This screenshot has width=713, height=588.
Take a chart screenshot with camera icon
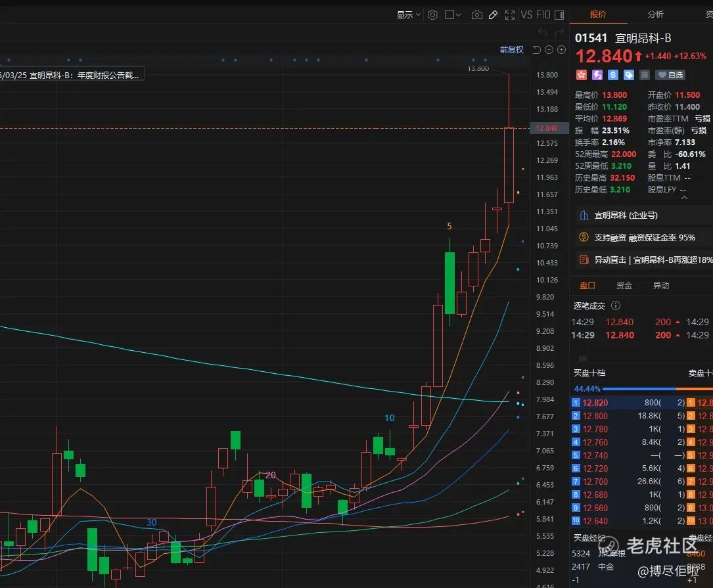point(476,15)
